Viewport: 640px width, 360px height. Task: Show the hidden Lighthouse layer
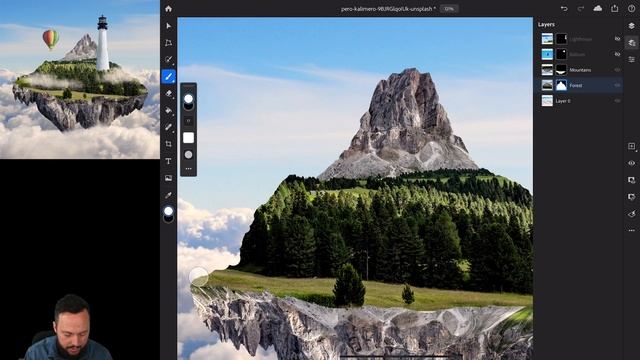pos(617,39)
